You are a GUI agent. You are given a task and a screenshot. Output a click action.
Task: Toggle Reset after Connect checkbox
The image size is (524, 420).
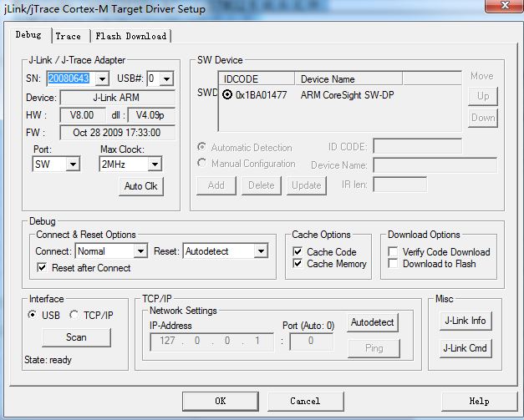(x=43, y=268)
